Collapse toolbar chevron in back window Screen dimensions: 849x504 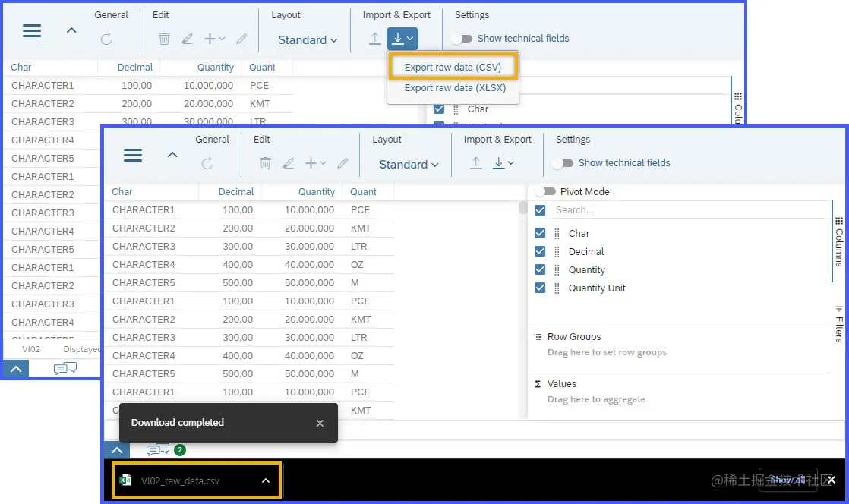pos(71,30)
